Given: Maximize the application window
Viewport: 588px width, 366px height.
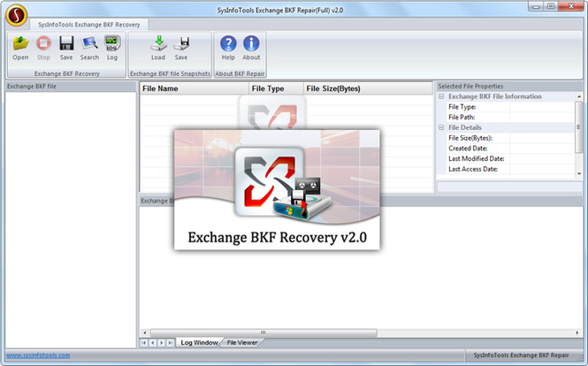Looking at the screenshot, I should click(551, 6).
